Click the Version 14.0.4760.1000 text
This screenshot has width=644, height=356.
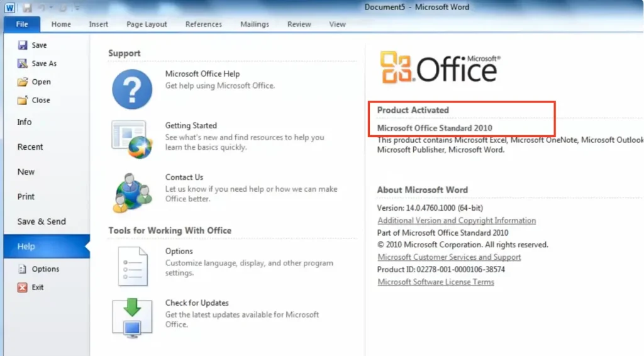pos(430,208)
